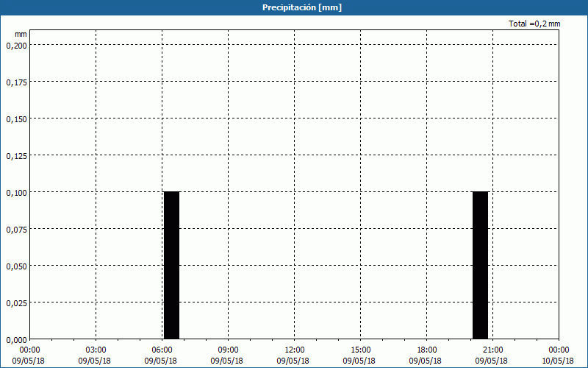Click the 06:00 09/05/18 time label

161,355
